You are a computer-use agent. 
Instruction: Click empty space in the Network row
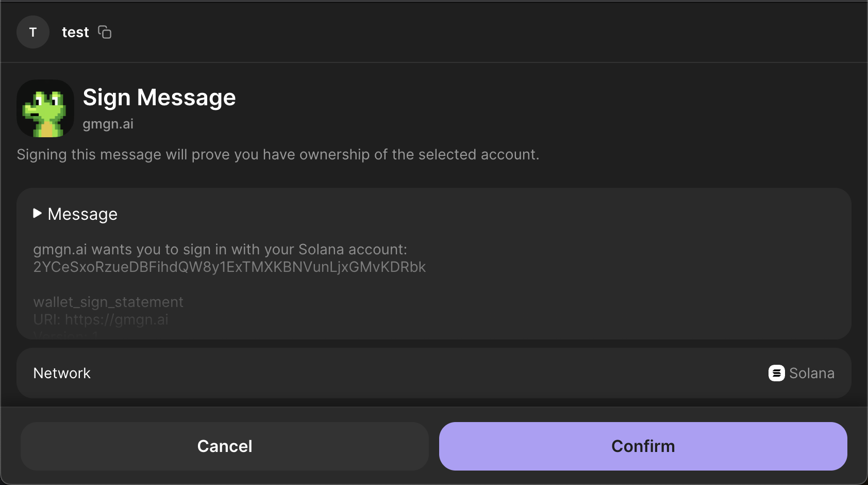pyautogui.click(x=412, y=373)
